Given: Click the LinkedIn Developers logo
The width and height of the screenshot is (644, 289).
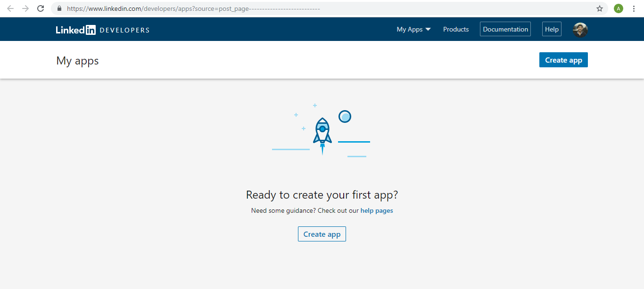Looking at the screenshot, I should tap(102, 29).
